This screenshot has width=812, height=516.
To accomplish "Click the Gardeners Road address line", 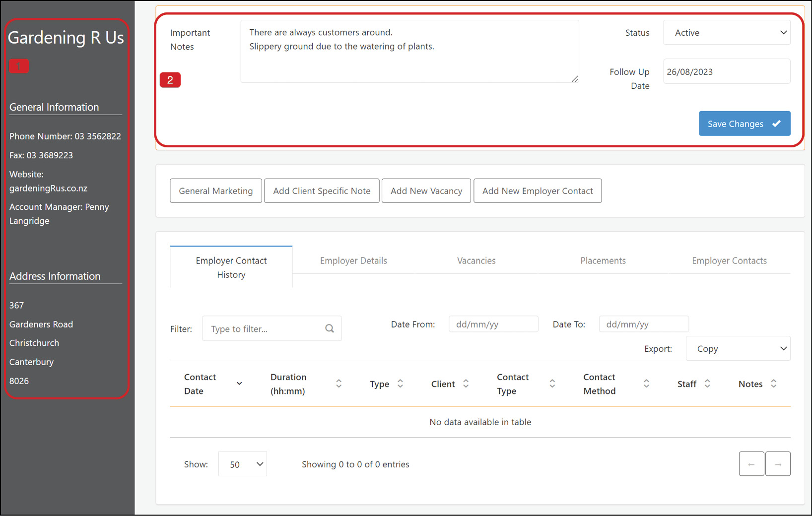I will tap(41, 324).
